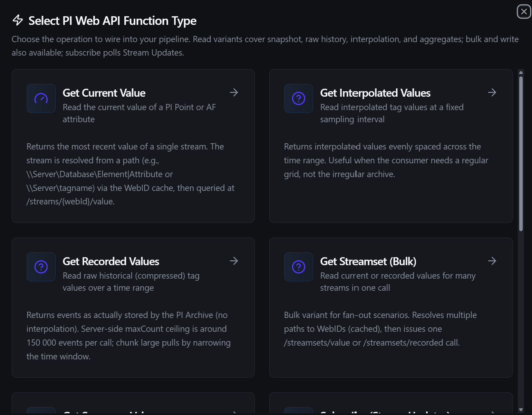Select the Get Interpolated Values heading
The image size is (532, 415).
pos(375,93)
